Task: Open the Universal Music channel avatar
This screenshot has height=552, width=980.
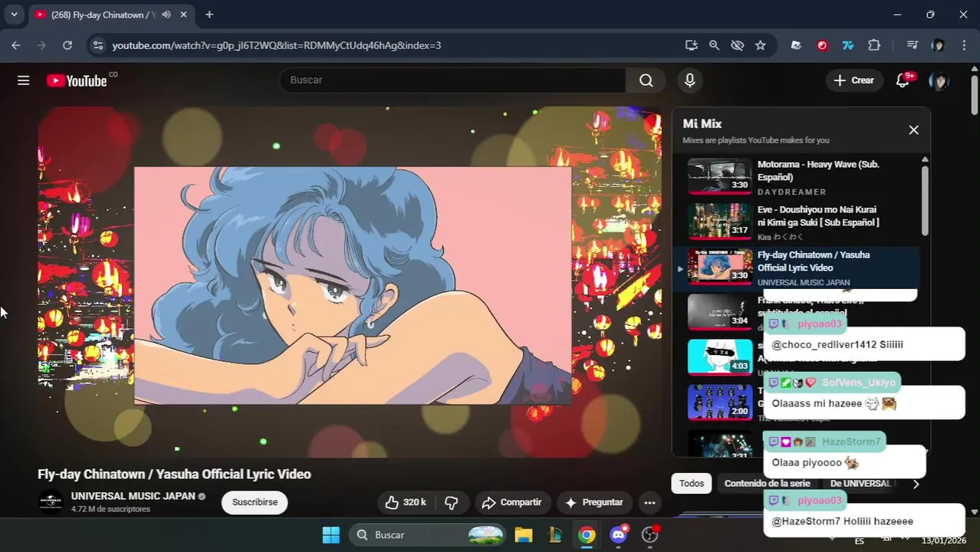Action: (51, 502)
